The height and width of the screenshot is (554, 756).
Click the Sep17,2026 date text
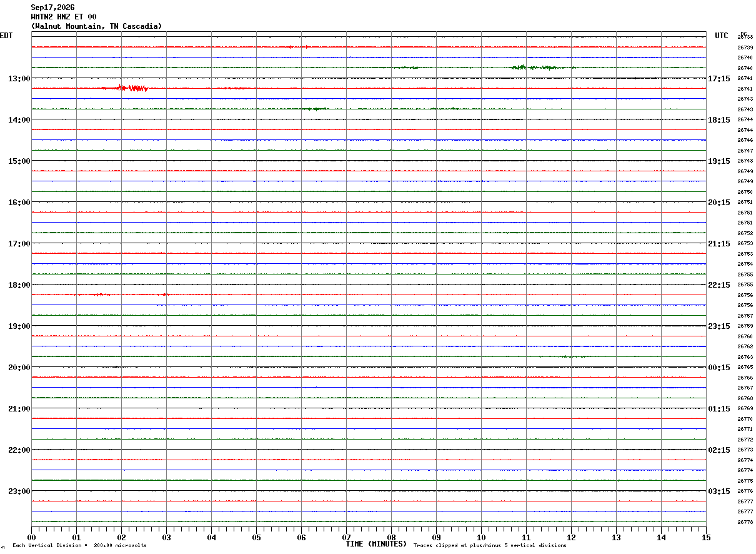tap(52, 8)
